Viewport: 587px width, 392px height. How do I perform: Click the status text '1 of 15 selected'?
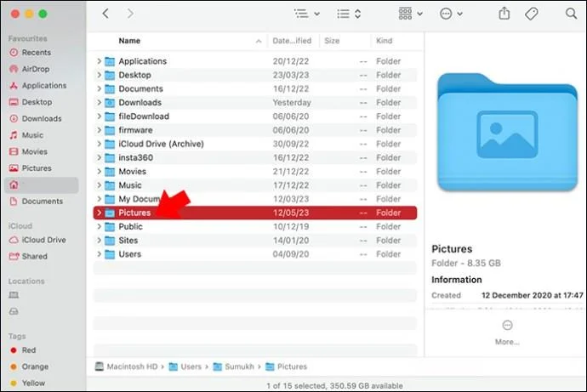click(295, 386)
